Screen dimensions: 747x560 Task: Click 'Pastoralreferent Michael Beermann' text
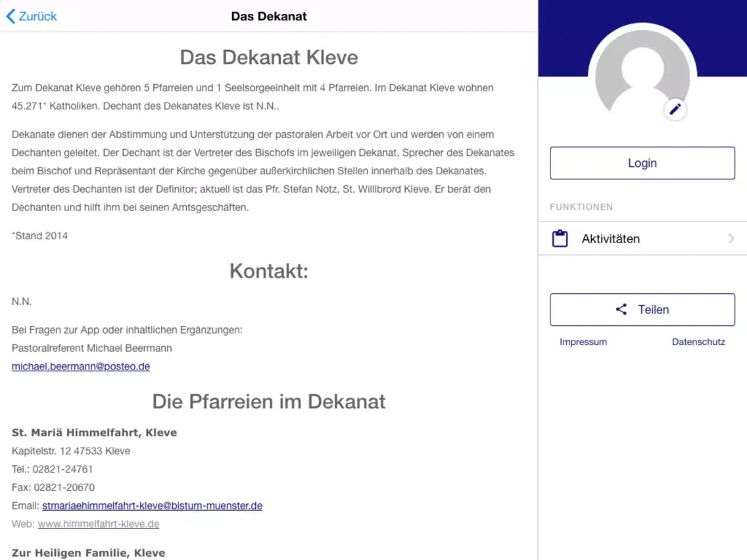click(x=91, y=348)
